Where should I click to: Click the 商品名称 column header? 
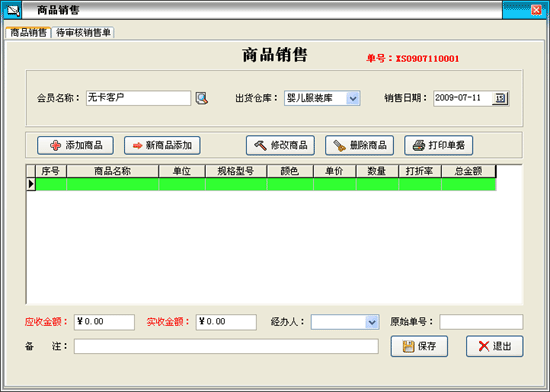pyautogui.click(x=112, y=171)
